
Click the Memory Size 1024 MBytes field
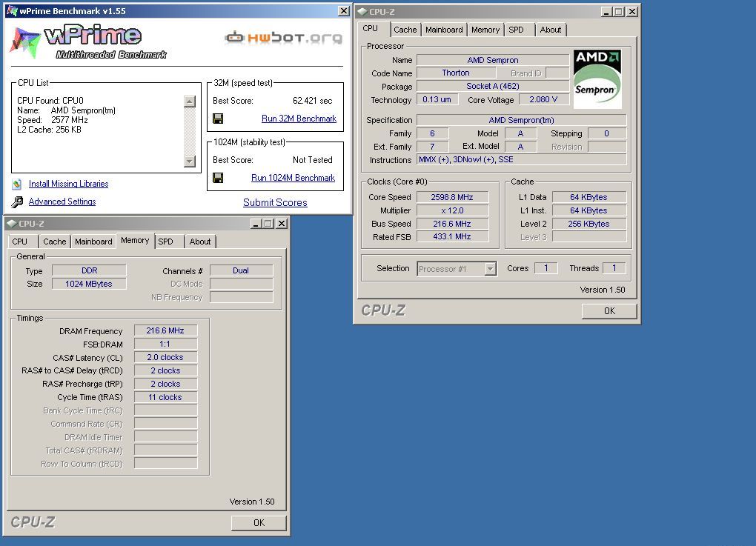click(x=89, y=284)
